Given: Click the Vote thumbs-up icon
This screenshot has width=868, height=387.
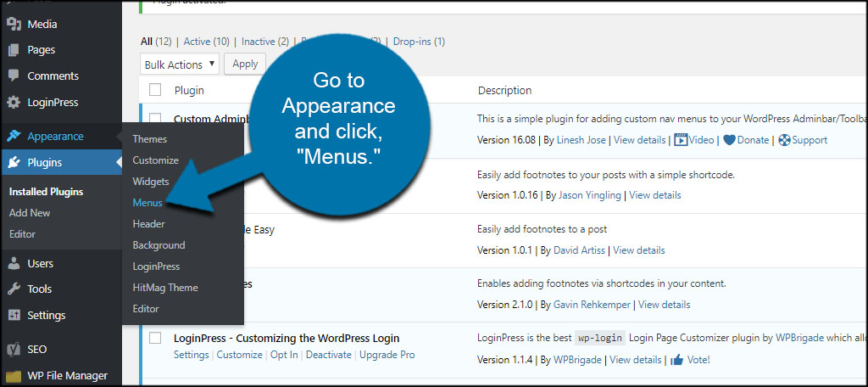Looking at the screenshot, I should (x=676, y=360).
